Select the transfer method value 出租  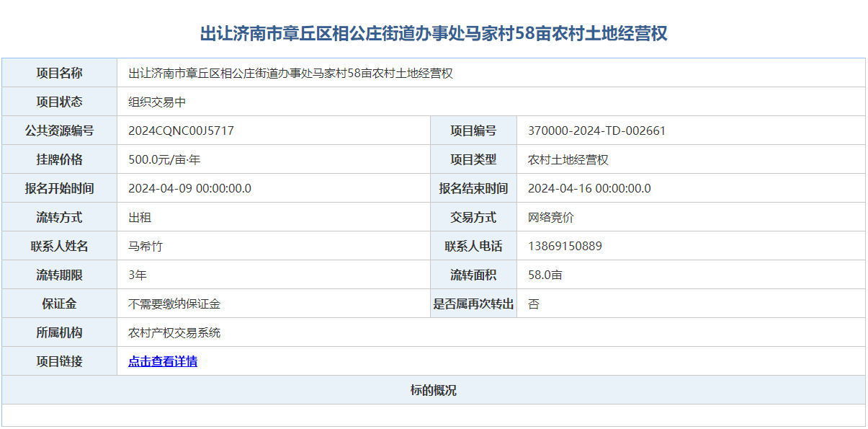click(140, 217)
